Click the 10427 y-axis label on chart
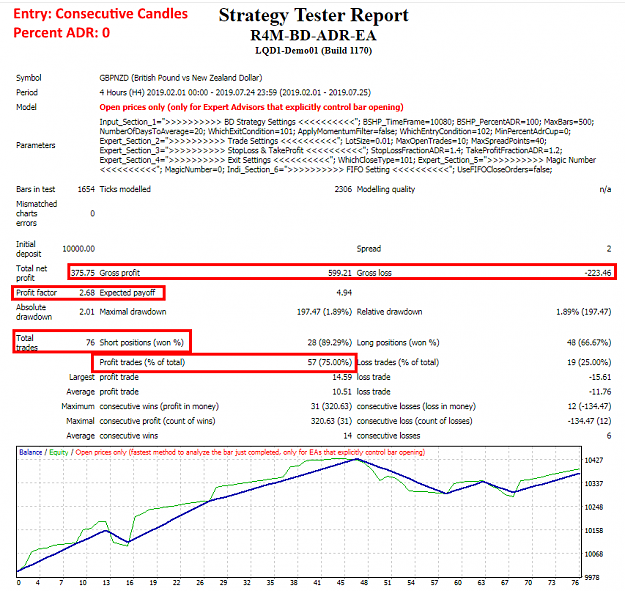Screen dimensions: 625x591 click(x=594, y=460)
